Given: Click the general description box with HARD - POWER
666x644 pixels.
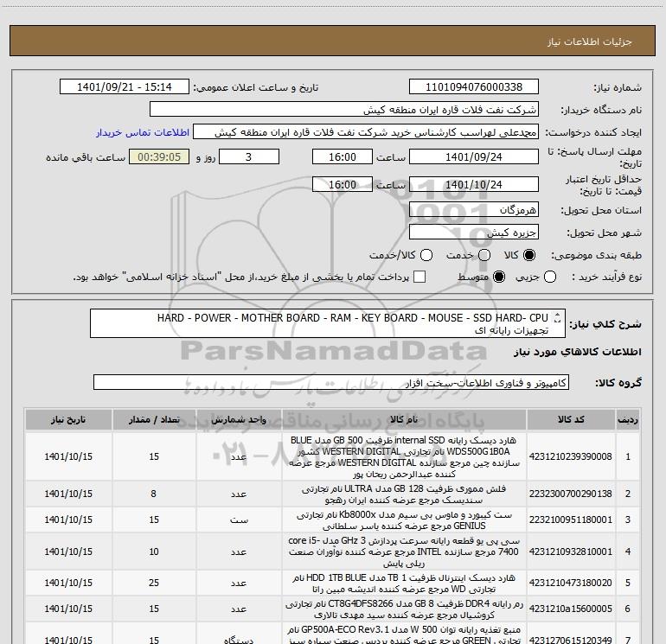Looking at the screenshot, I should click(x=328, y=323).
